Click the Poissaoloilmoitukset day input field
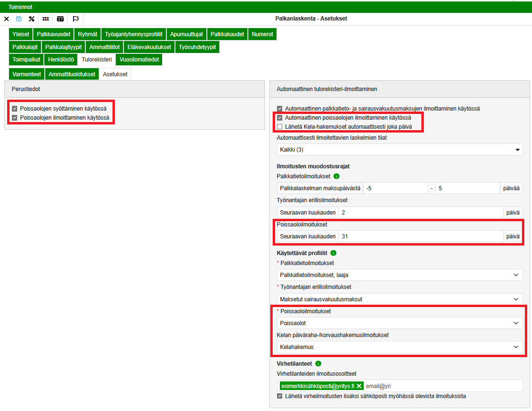This screenshot has height=411, width=532. click(x=420, y=236)
